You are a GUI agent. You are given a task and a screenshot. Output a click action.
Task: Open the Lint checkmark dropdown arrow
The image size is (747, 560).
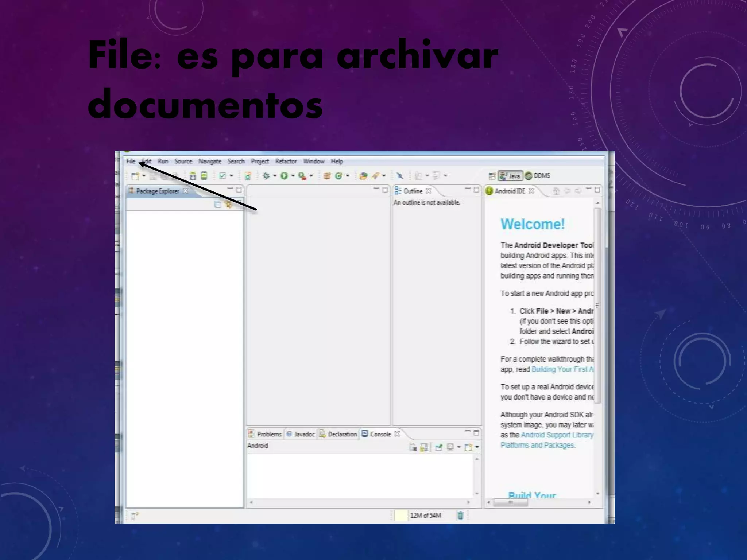[231, 176]
